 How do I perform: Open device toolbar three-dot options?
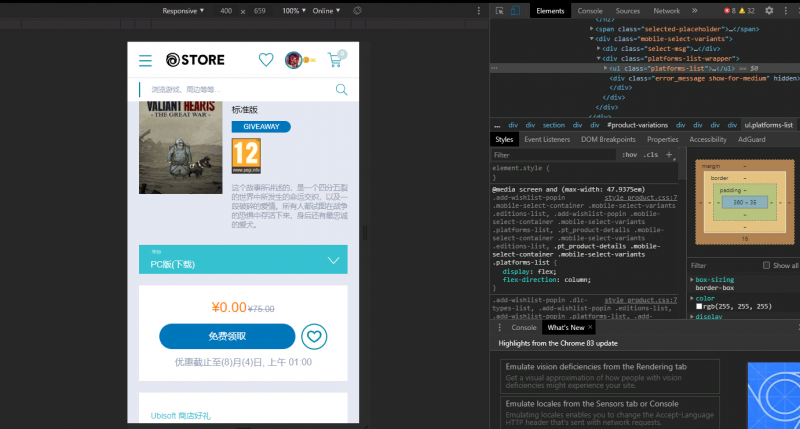pyautogui.click(x=479, y=11)
